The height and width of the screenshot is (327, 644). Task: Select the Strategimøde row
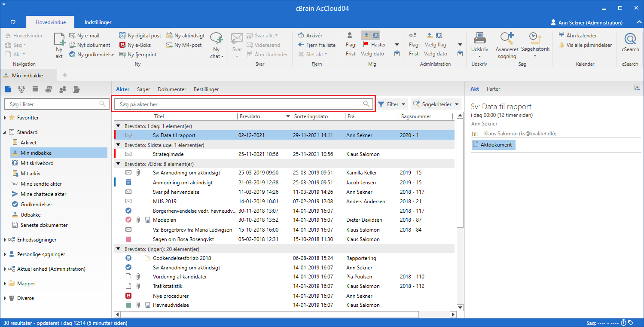[x=284, y=154]
